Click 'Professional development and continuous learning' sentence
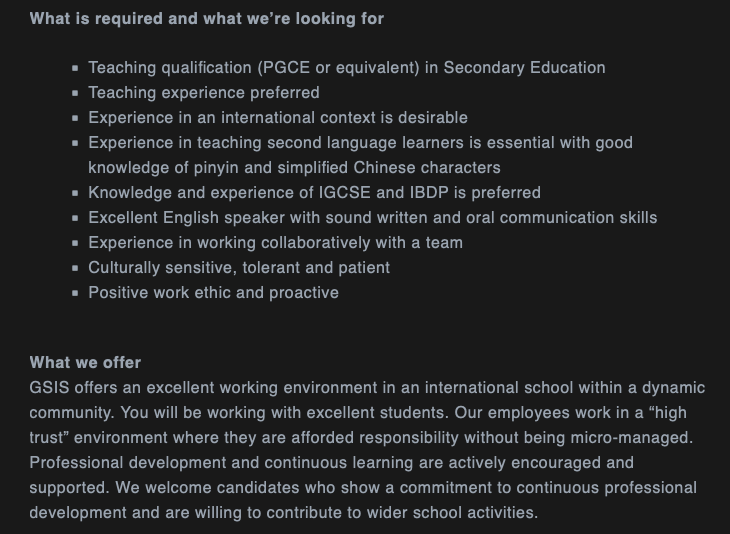Viewport: 730px width, 534px height. [331, 463]
